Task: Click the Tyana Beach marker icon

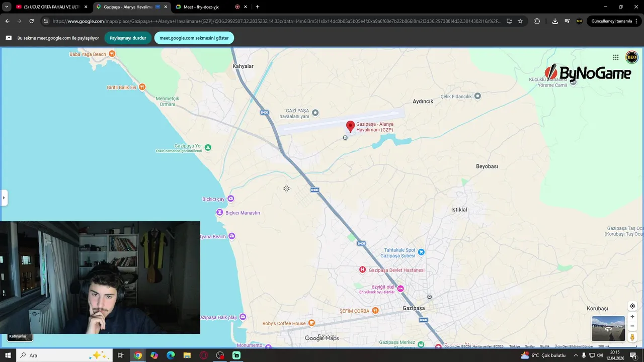Action: click(x=231, y=236)
